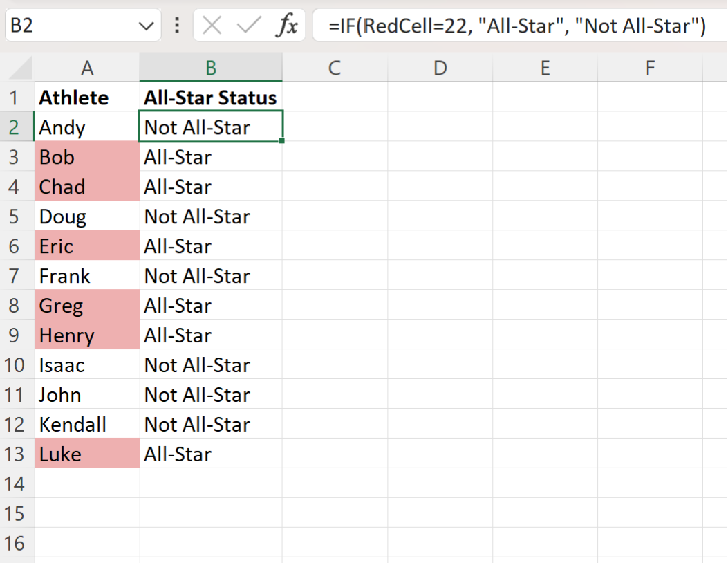The height and width of the screenshot is (563, 728).
Task: Select the cell showing Not All-Star for Doug
Action: point(211,216)
